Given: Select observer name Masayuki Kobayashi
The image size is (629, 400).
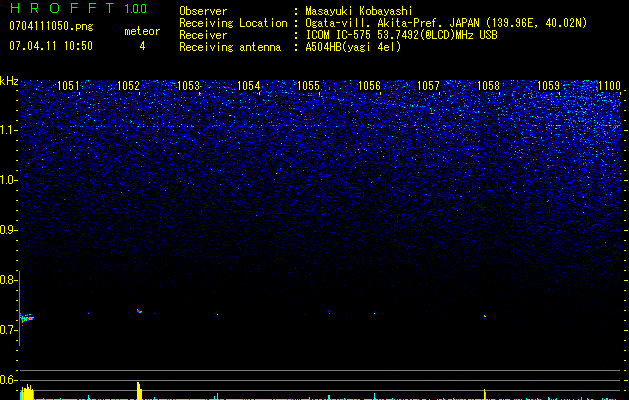Looking at the screenshot, I should (x=359, y=11).
